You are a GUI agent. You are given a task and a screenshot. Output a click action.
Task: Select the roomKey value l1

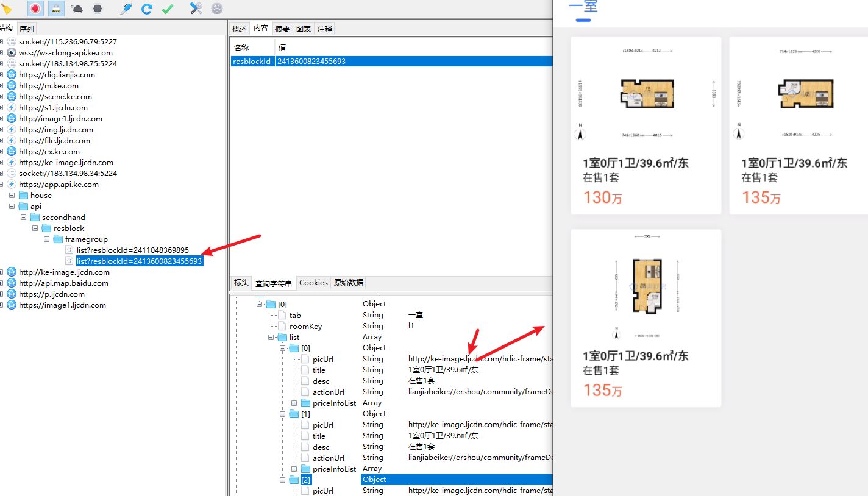pos(411,327)
